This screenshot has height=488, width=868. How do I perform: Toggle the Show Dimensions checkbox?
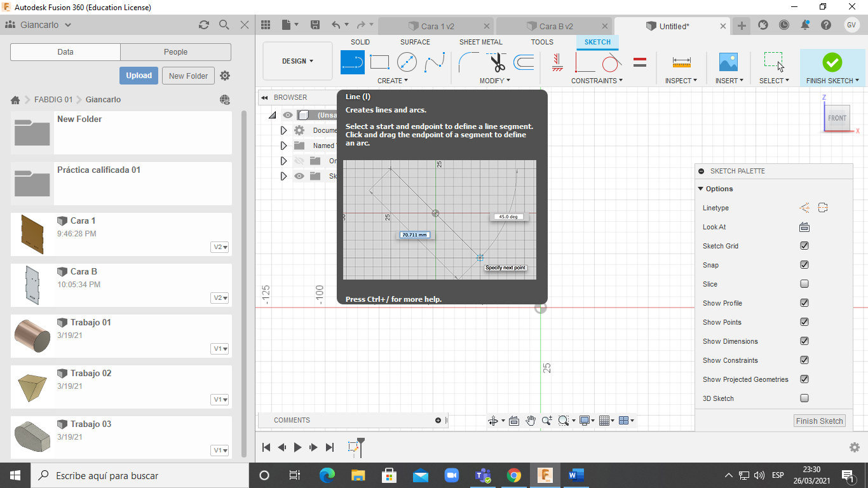pyautogui.click(x=804, y=341)
